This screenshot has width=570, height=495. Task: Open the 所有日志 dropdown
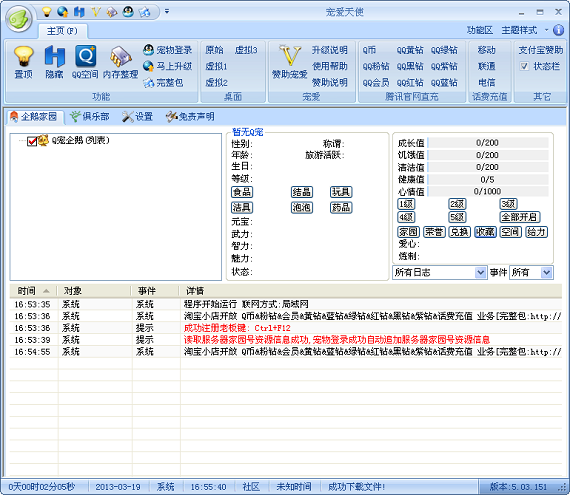(x=439, y=272)
